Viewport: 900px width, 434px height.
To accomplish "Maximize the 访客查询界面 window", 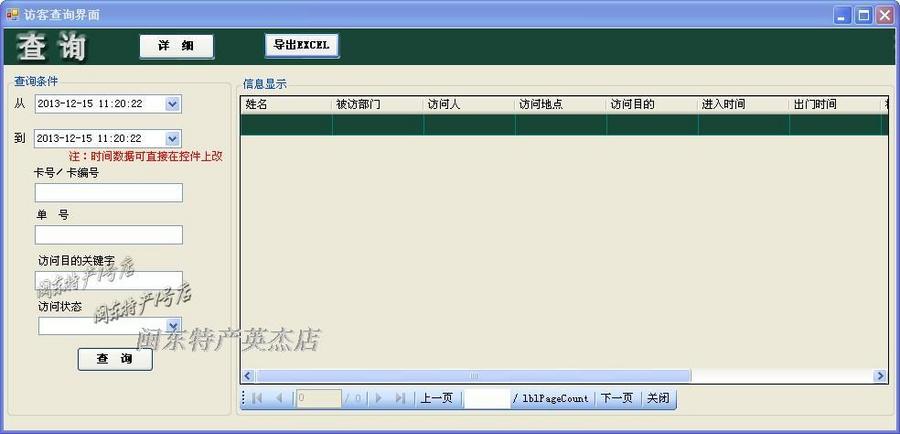I will click(x=863, y=16).
